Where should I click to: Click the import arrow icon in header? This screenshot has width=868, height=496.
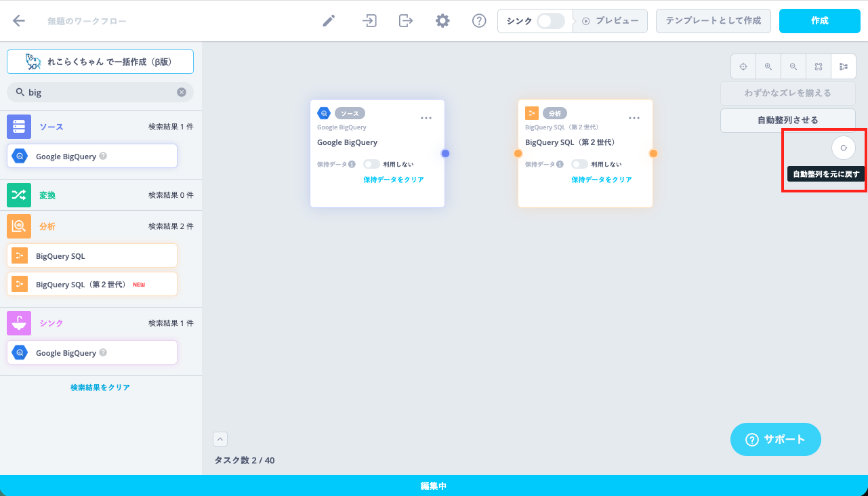[369, 21]
